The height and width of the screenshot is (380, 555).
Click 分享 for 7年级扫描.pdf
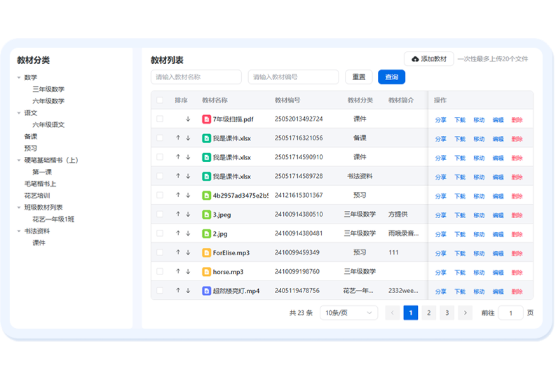[441, 120]
